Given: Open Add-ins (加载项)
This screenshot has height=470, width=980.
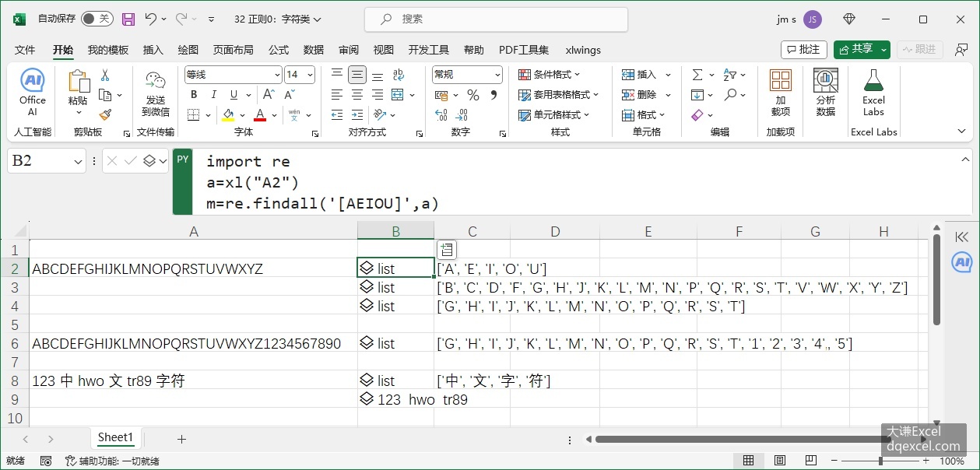Looking at the screenshot, I should click(781, 93).
